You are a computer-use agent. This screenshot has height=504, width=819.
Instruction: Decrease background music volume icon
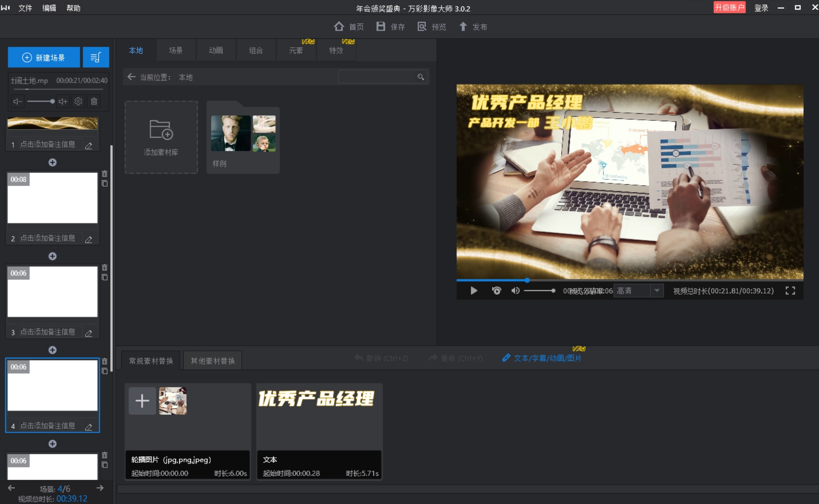tap(18, 101)
